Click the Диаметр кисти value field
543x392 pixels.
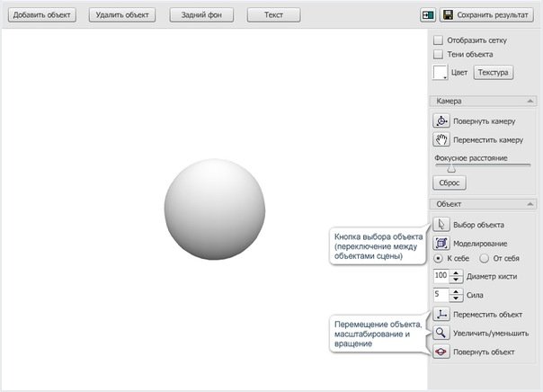441,276
